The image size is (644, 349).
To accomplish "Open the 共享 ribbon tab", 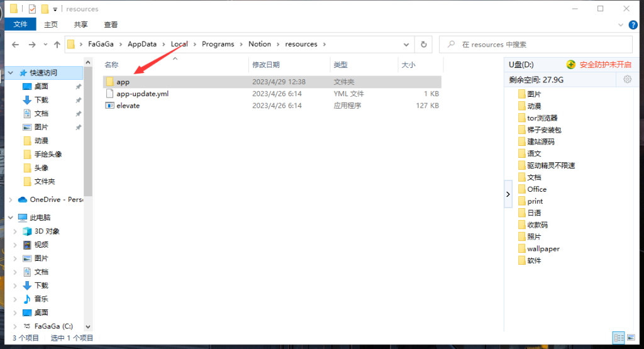I will point(80,25).
